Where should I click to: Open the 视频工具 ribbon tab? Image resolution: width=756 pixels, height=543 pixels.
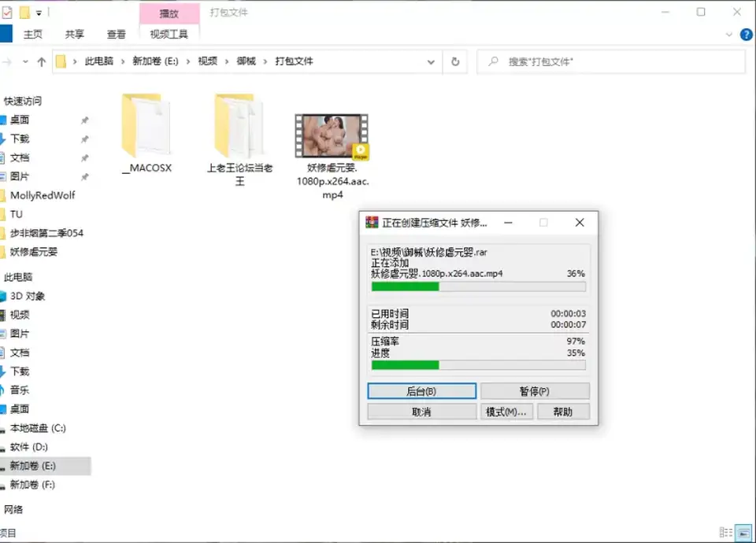[169, 34]
